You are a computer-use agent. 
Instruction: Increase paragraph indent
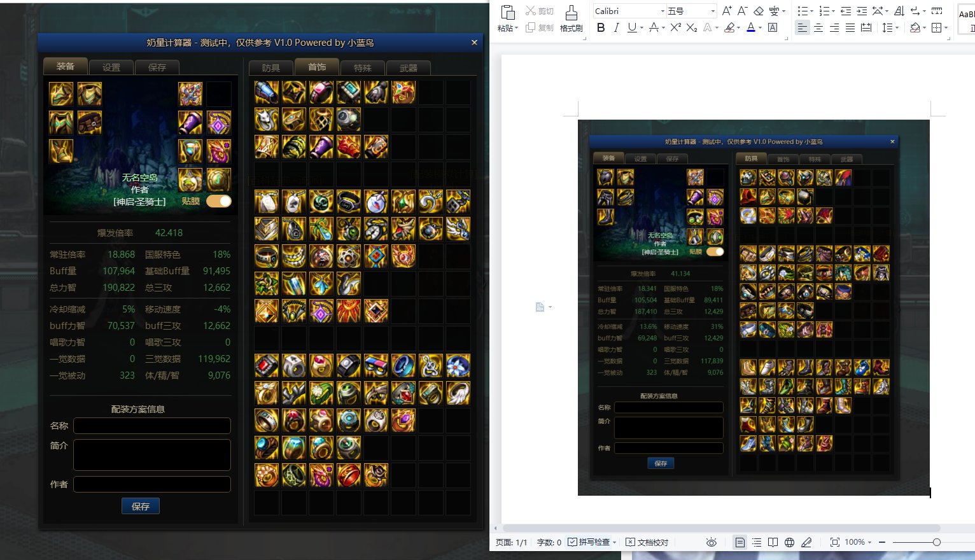[x=862, y=11]
